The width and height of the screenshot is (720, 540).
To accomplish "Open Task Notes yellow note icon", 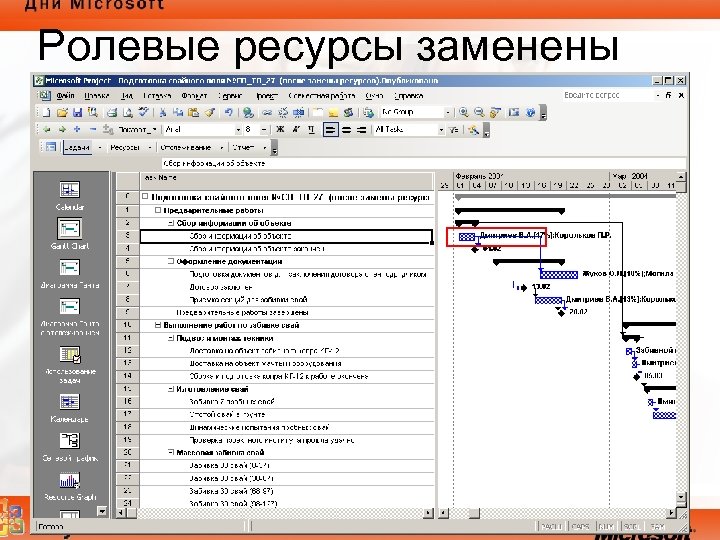I will 332,112.
